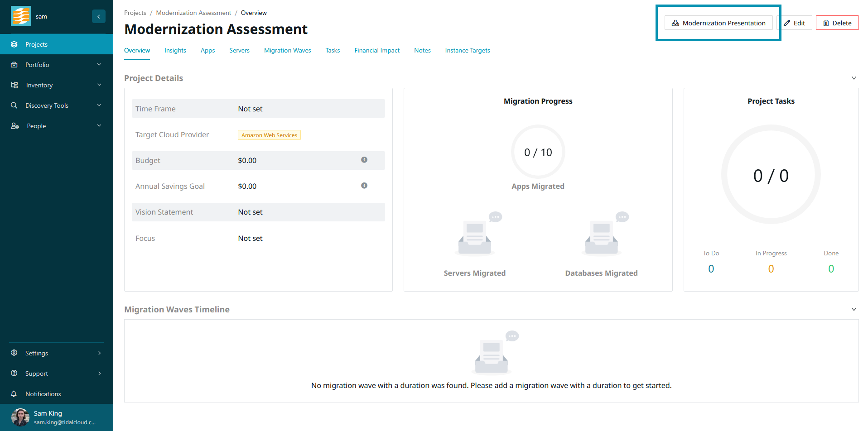The width and height of the screenshot is (868, 431).
Task: Delete the project with Delete button
Action: coord(837,23)
